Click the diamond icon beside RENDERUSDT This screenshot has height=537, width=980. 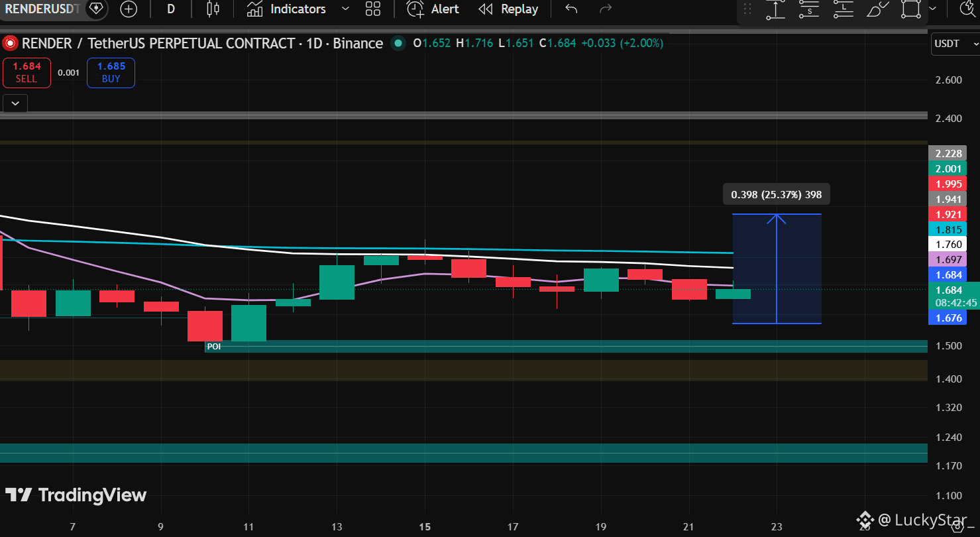pos(96,9)
